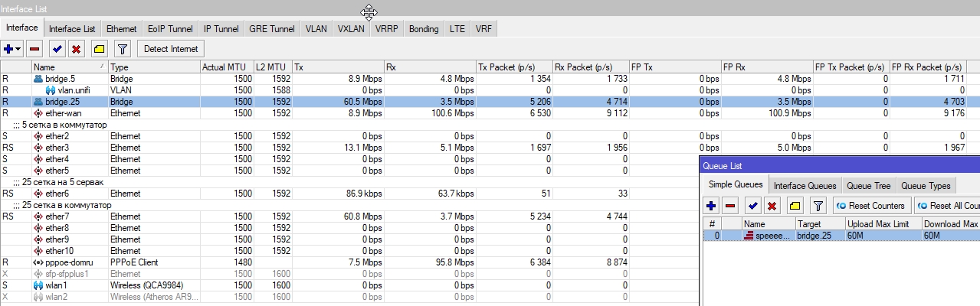This screenshot has height=306, width=980.
Task: Click the 60M Upload Max Limit cell
Action: pos(883,236)
